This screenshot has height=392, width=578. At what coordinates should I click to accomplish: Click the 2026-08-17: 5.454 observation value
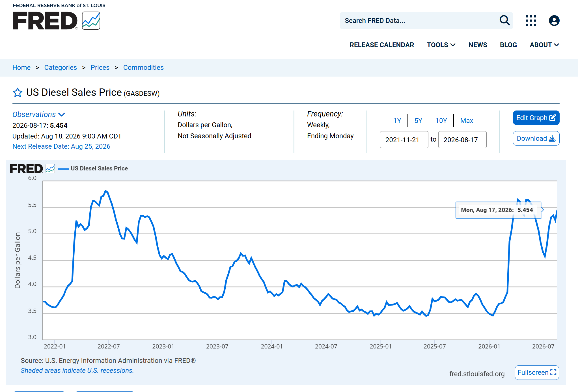[40, 125]
